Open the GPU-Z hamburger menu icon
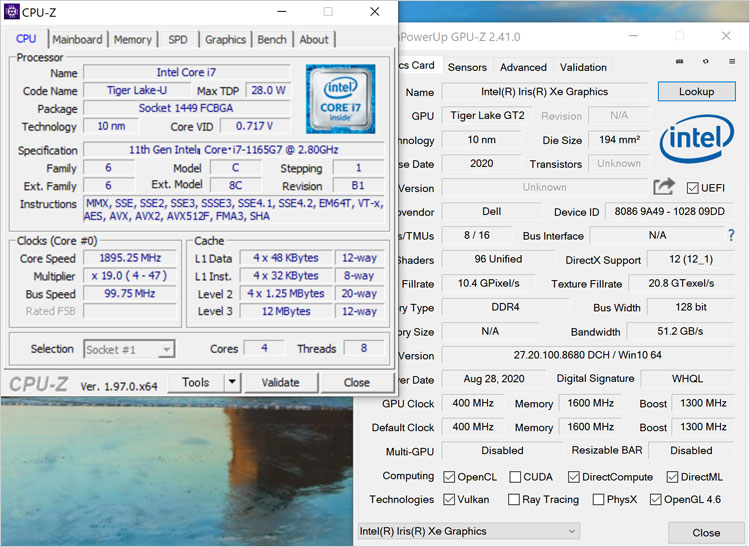Image resolution: width=750 pixels, height=547 pixels. (x=732, y=62)
